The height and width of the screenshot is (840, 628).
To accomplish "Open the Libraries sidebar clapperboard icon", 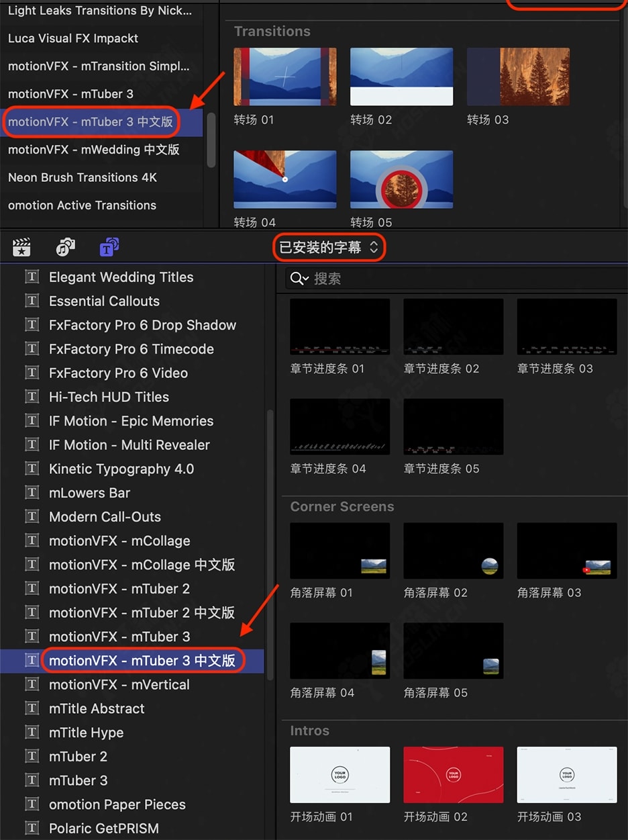I will click(22, 247).
